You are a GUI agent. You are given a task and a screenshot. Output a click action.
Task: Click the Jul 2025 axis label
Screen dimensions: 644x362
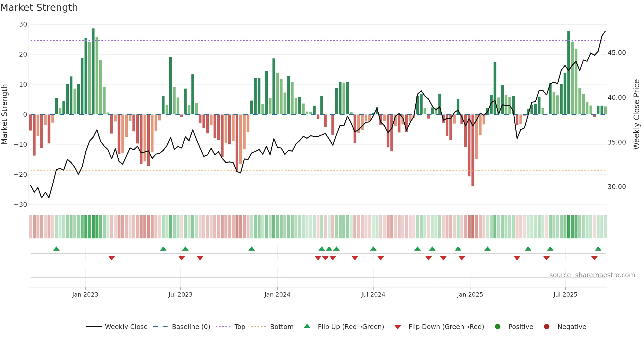[565, 295]
